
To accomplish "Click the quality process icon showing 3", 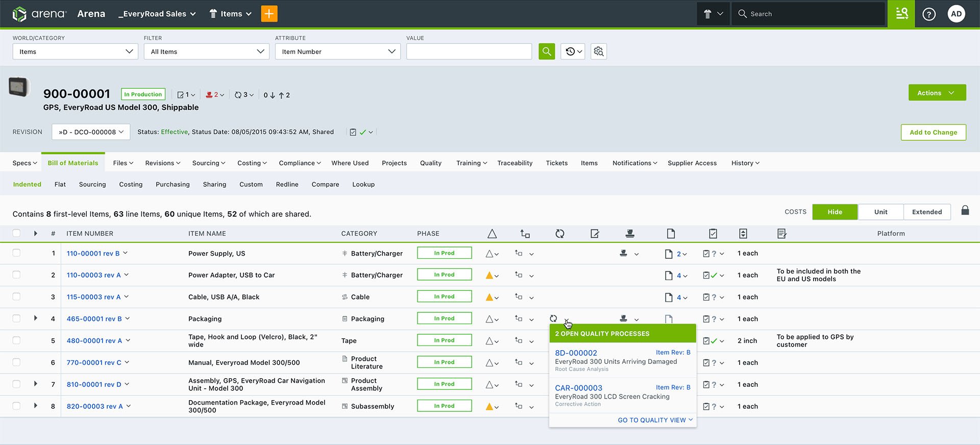I will point(244,95).
